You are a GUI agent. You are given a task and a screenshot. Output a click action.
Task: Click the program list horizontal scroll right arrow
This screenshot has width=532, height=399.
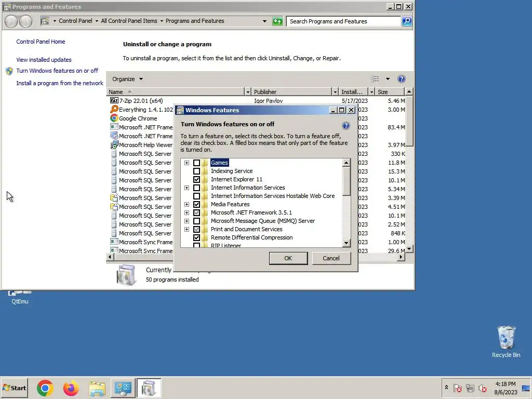(x=401, y=257)
